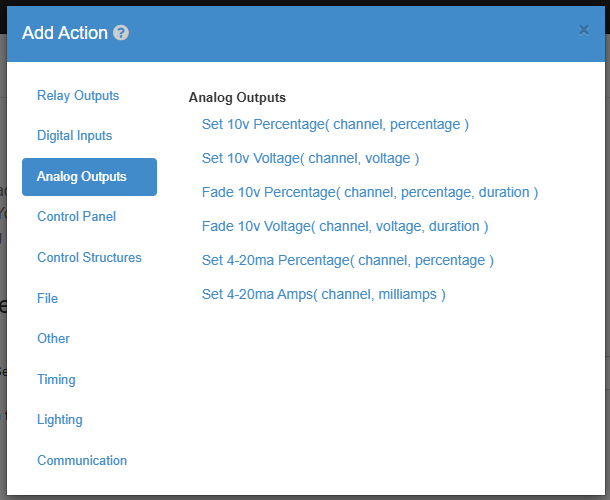Open the Relay Outputs category
This screenshot has width=610, height=500.
[78, 96]
